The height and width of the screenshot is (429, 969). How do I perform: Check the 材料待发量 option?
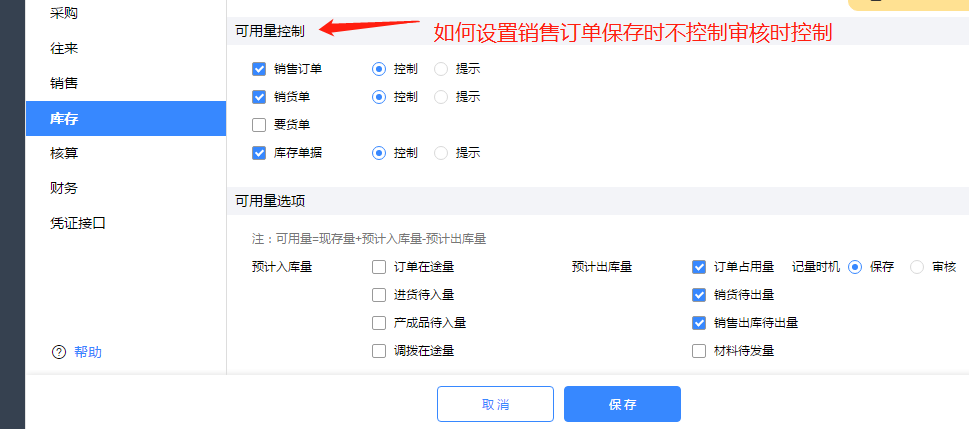pyautogui.click(x=699, y=351)
